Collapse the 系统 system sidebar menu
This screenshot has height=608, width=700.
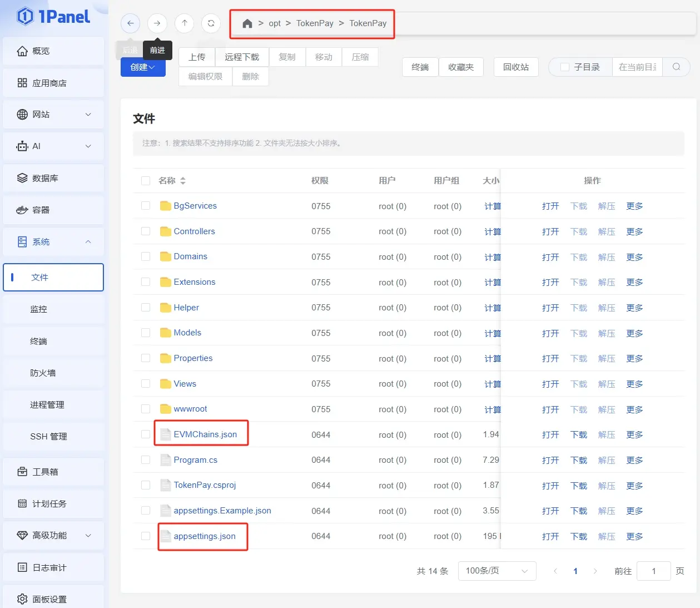click(x=53, y=241)
